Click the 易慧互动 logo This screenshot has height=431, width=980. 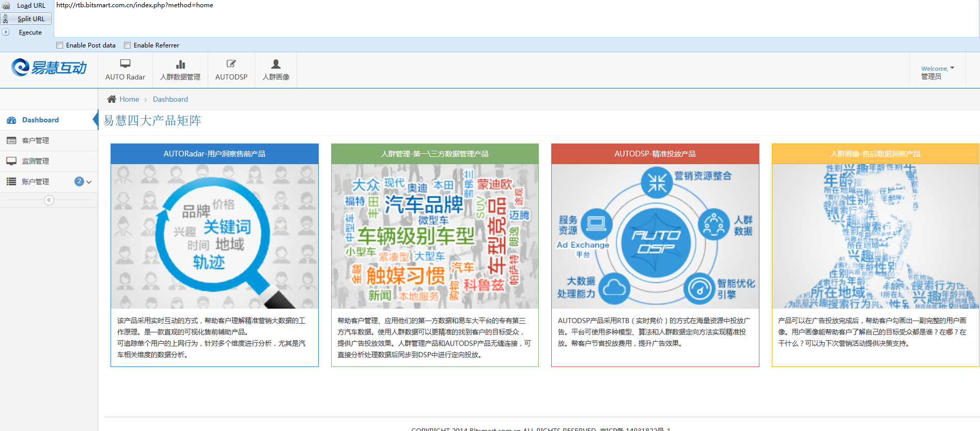click(49, 68)
